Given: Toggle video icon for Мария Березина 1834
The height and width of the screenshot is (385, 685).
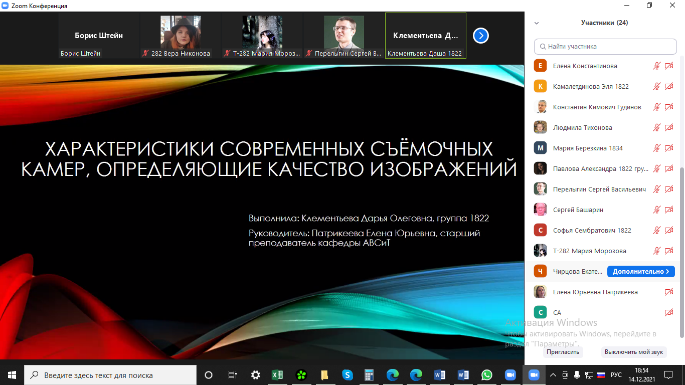Looking at the screenshot, I should pos(669,148).
